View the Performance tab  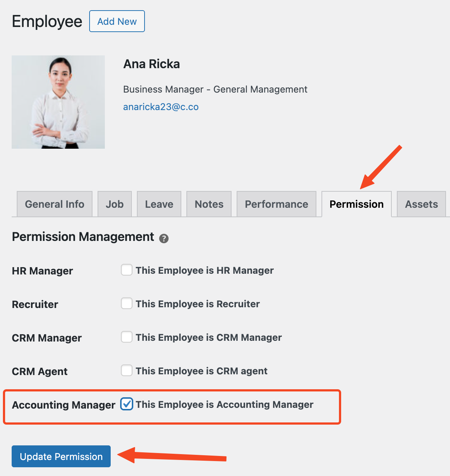[x=276, y=204]
